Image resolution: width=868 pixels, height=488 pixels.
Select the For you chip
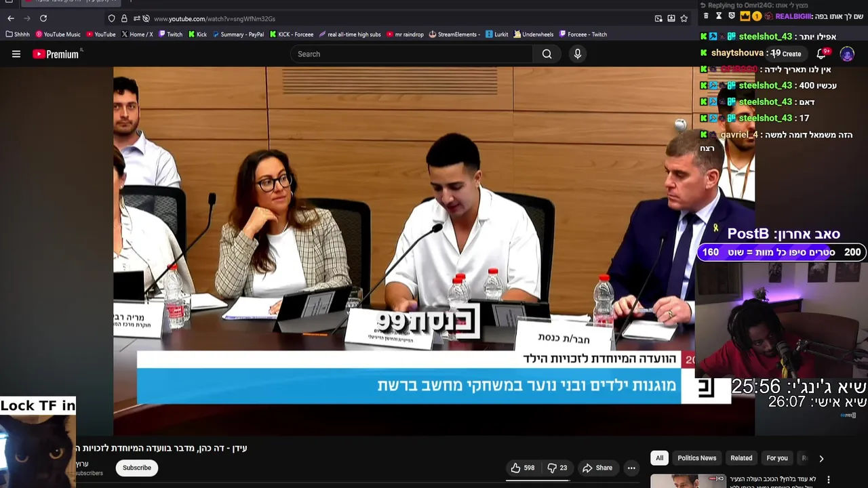[x=777, y=458]
